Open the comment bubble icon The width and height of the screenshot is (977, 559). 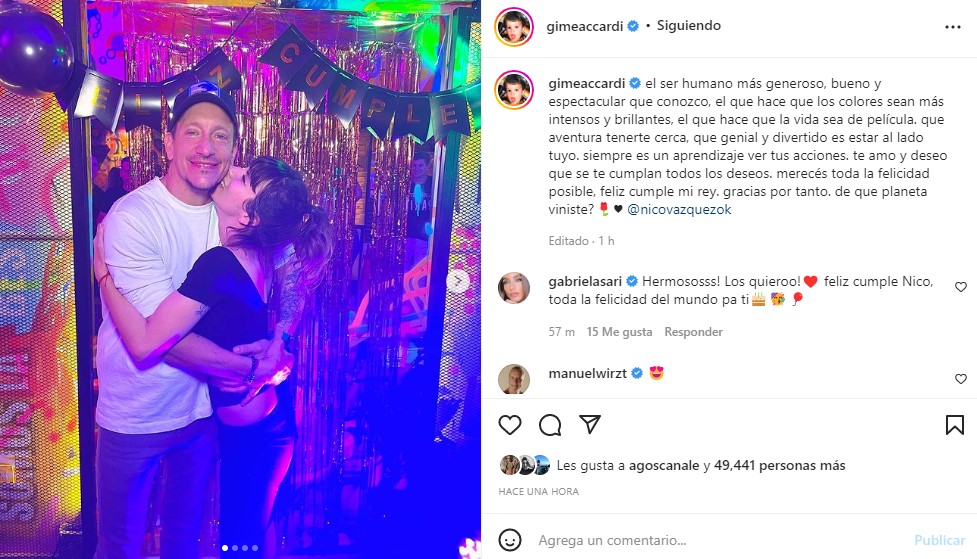click(550, 425)
